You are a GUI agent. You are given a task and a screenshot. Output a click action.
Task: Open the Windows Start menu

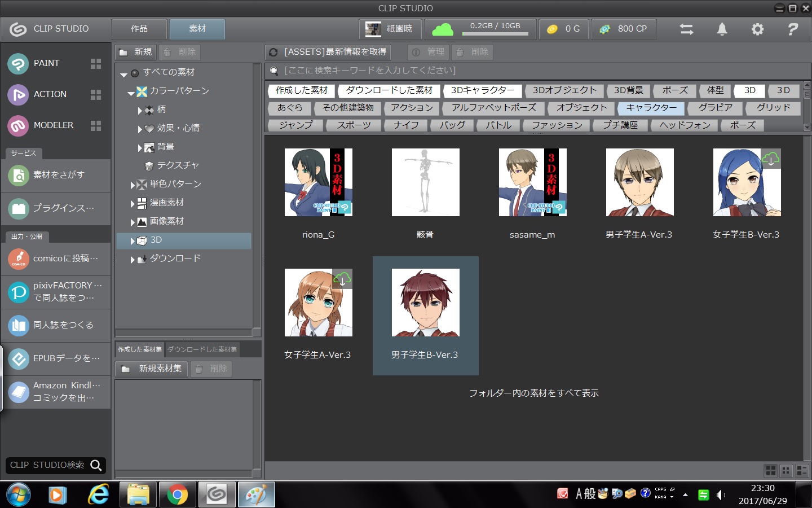[19, 495]
